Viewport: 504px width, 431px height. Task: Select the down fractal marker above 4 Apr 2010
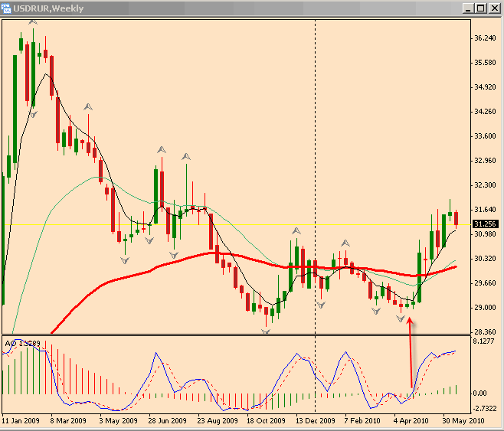point(401,318)
